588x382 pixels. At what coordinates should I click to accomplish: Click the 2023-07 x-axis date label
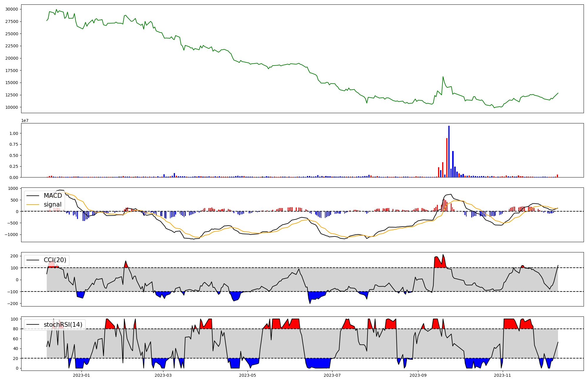332,375
